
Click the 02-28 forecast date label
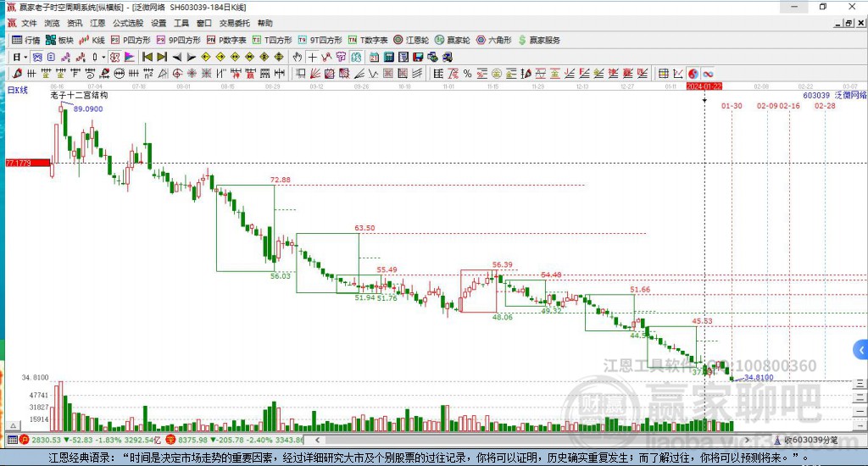click(825, 106)
